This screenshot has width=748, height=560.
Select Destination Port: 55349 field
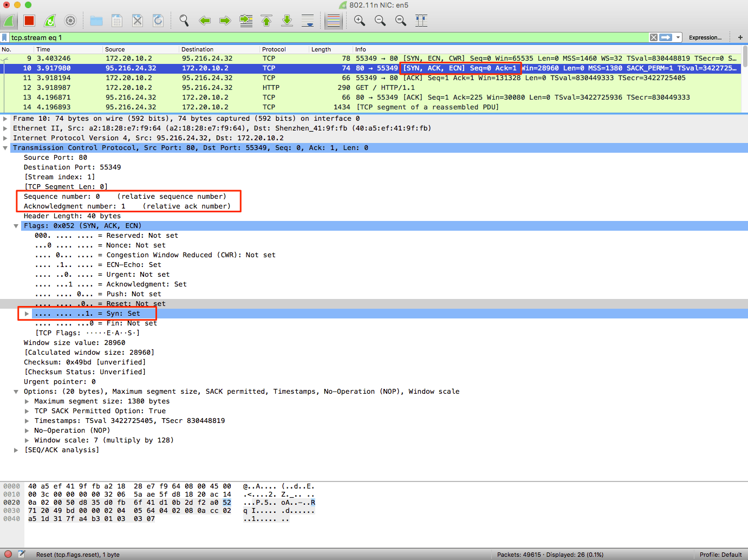coord(72,167)
